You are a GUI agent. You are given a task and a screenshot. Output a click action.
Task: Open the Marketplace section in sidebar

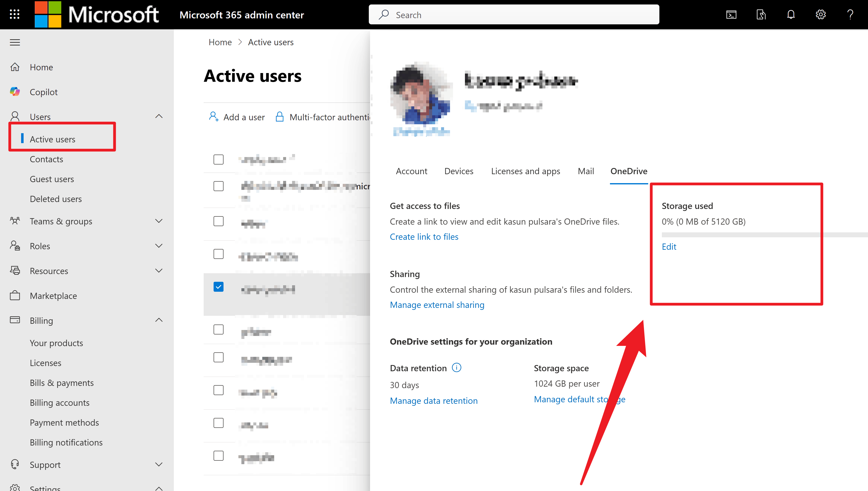53,296
